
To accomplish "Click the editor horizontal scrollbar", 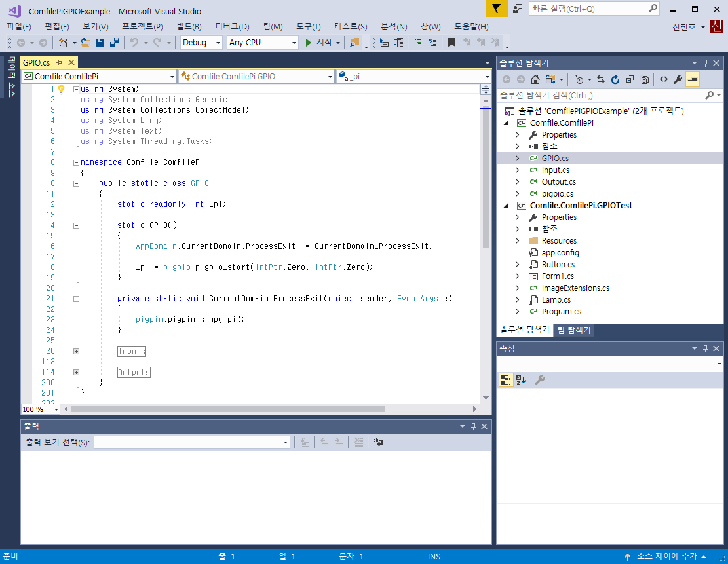I will (x=227, y=409).
